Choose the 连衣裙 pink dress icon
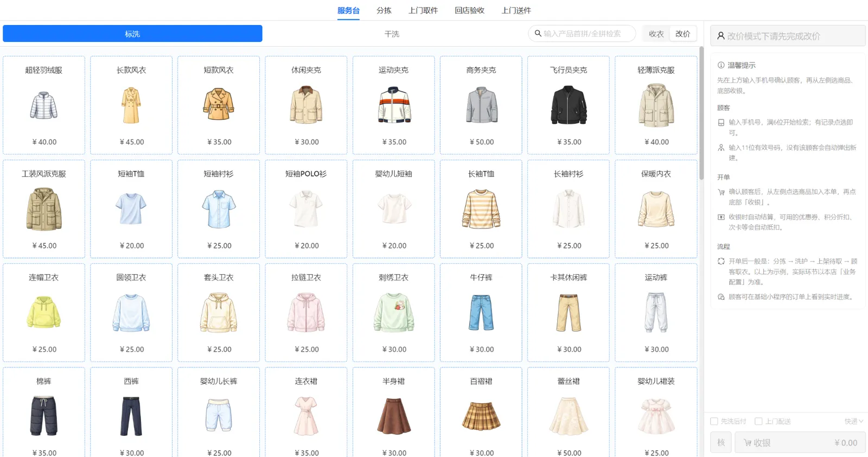Image resolution: width=868 pixels, height=457 pixels. (306, 416)
